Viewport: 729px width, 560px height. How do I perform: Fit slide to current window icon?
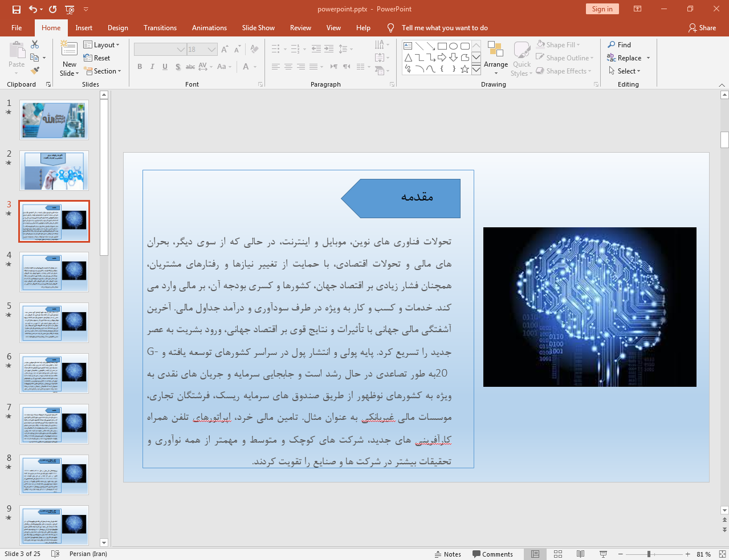[x=722, y=554]
